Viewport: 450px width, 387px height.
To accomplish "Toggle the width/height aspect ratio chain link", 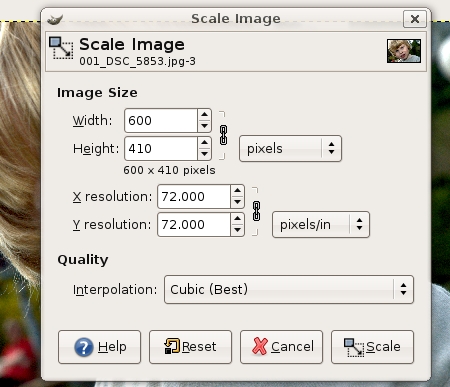I will [223, 135].
